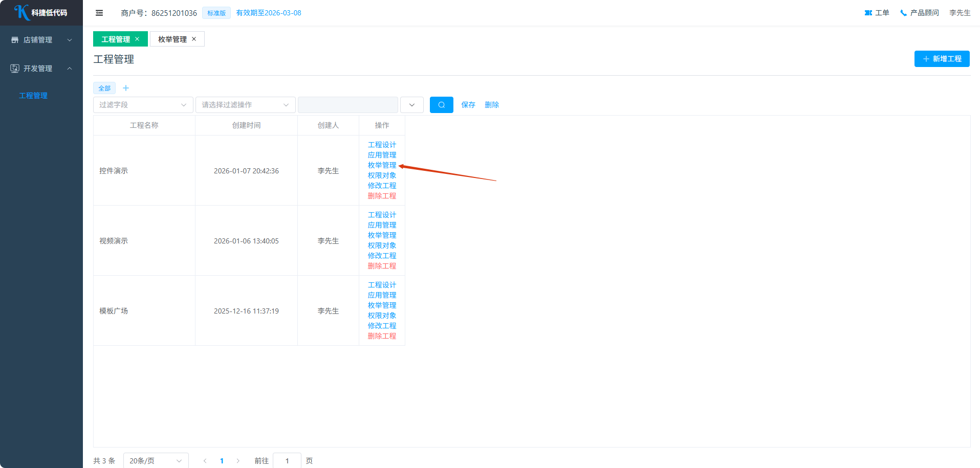
Task: Click 枚举管理 link for 控件演示
Action: point(382,165)
